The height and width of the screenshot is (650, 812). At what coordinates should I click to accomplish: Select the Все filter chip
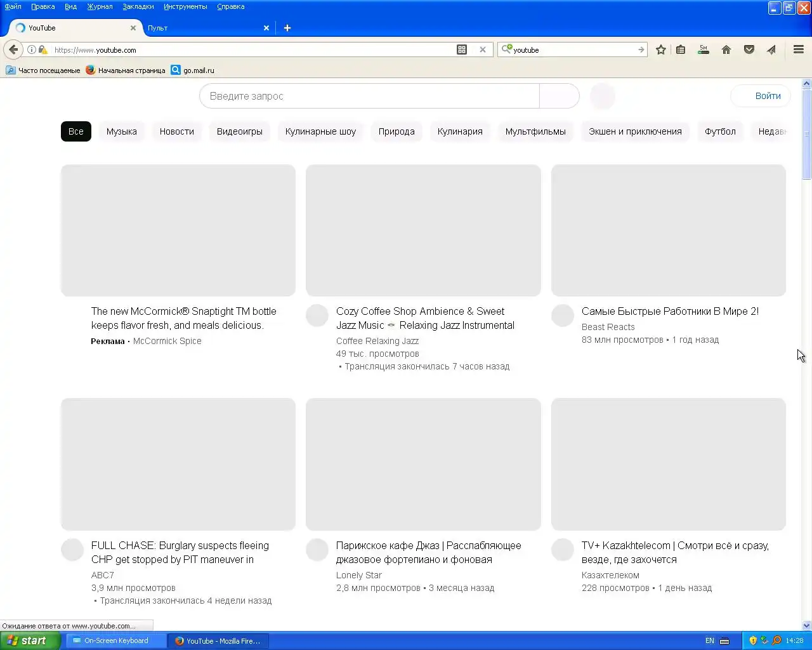coord(76,131)
